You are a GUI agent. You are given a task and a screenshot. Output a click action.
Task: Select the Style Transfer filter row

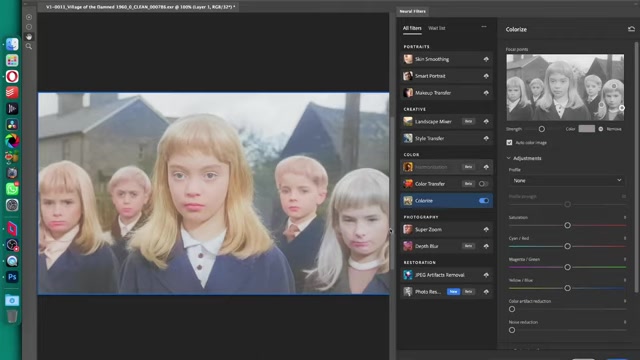coord(447,138)
